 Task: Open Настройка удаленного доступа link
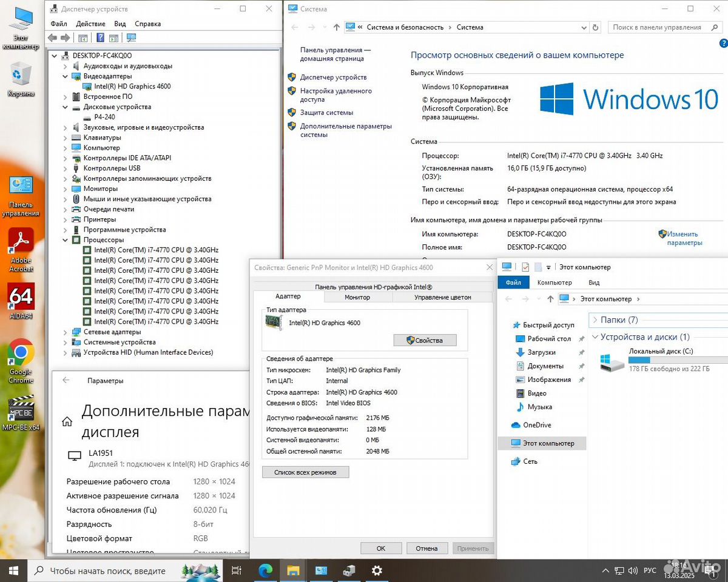click(336, 95)
